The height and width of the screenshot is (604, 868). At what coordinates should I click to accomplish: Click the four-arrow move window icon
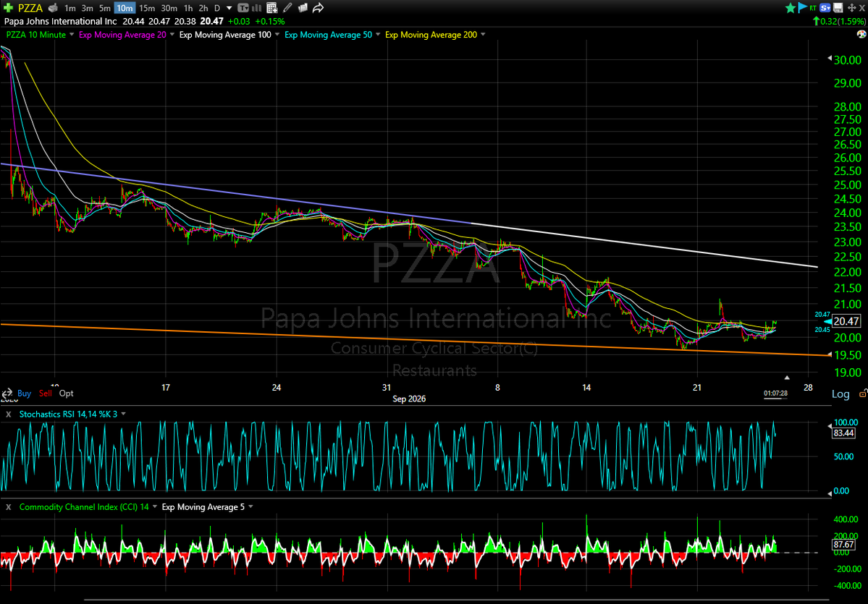coord(851,8)
